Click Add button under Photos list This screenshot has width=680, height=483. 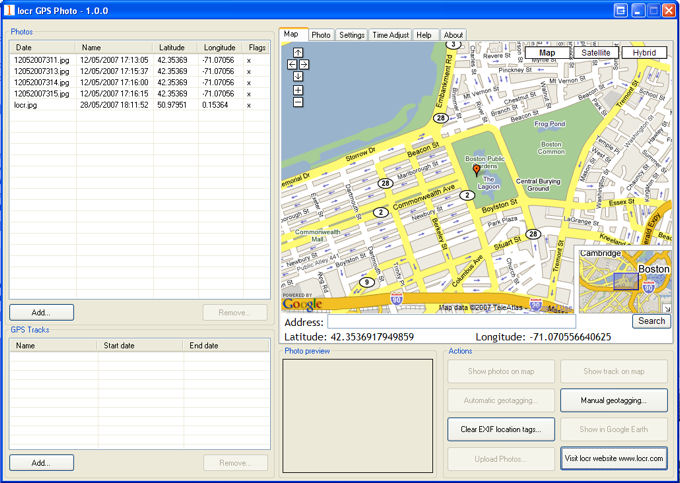click(42, 313)
